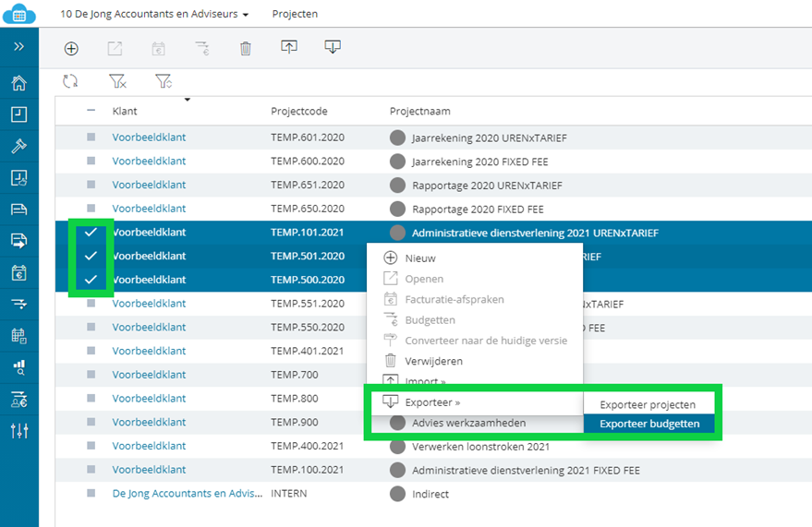Screen dimensions: 812x527
Task: Select checkbox for TEMP.651.2020 row
Action: coord(91,185)
